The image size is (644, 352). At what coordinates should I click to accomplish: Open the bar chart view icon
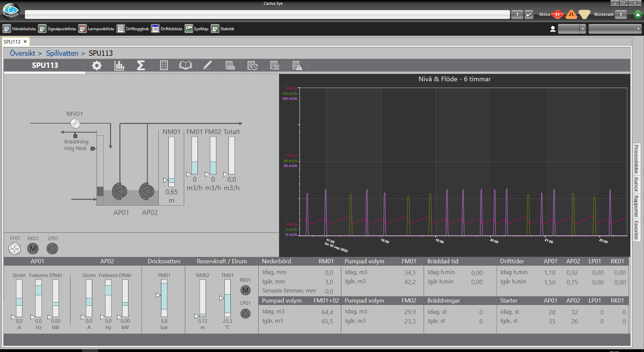point(119,65)
